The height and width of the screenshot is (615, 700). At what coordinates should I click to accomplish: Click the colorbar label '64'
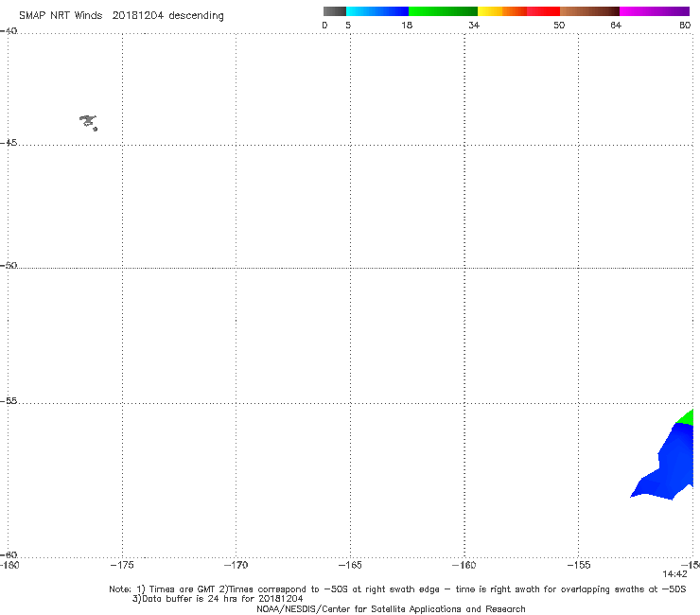click(x=616, y=25)
